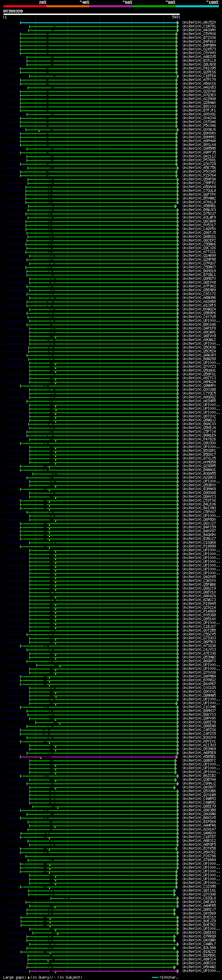Select hit UniRef100_B4FNM4

click(x=199, y=45)
